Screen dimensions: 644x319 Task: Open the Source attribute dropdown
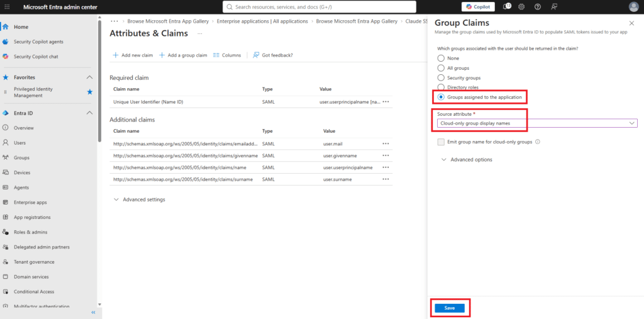point(537,123)
